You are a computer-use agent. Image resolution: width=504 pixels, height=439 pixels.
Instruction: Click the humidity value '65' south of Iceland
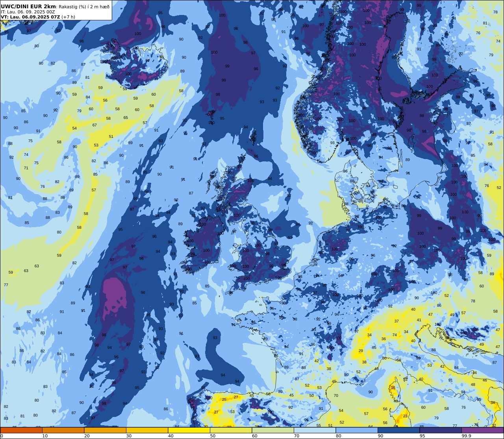[x=126, y=118]
